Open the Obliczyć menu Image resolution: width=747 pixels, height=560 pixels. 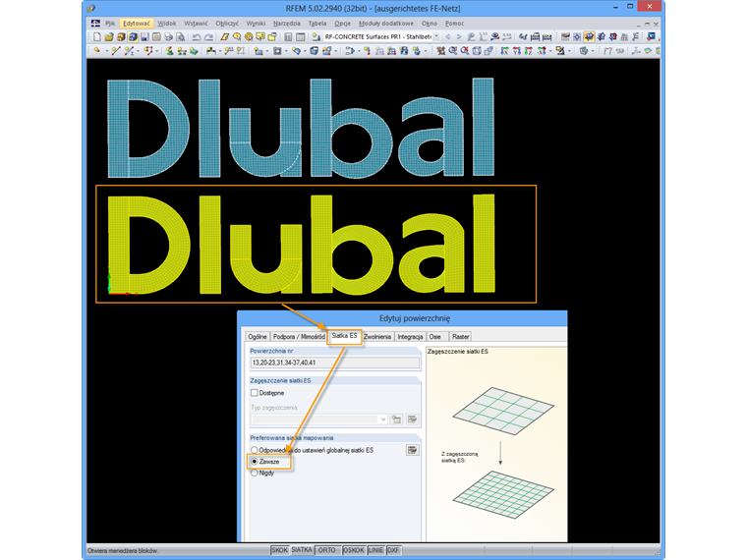click(x=227, y=23)
